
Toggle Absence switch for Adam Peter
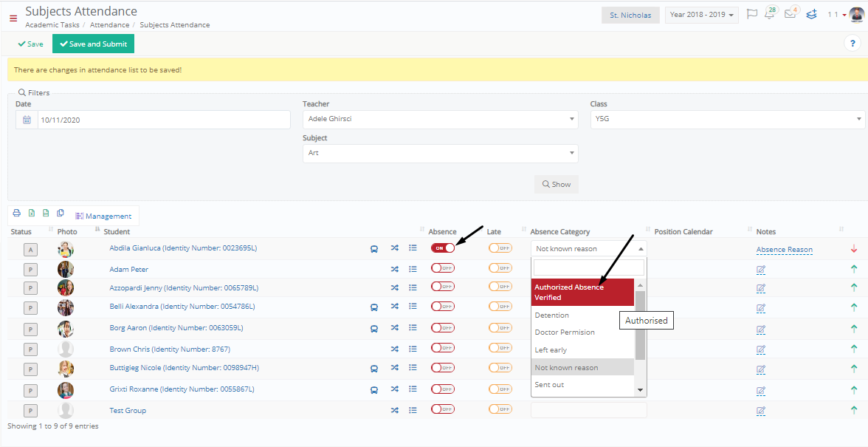click(443, 268)
